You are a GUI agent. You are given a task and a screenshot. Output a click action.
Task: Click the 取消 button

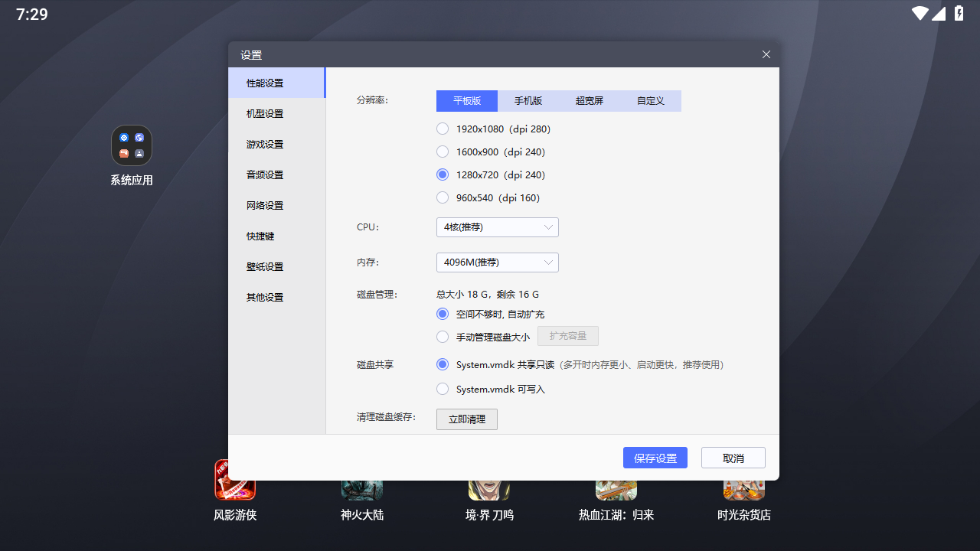[x=733, y=458]
